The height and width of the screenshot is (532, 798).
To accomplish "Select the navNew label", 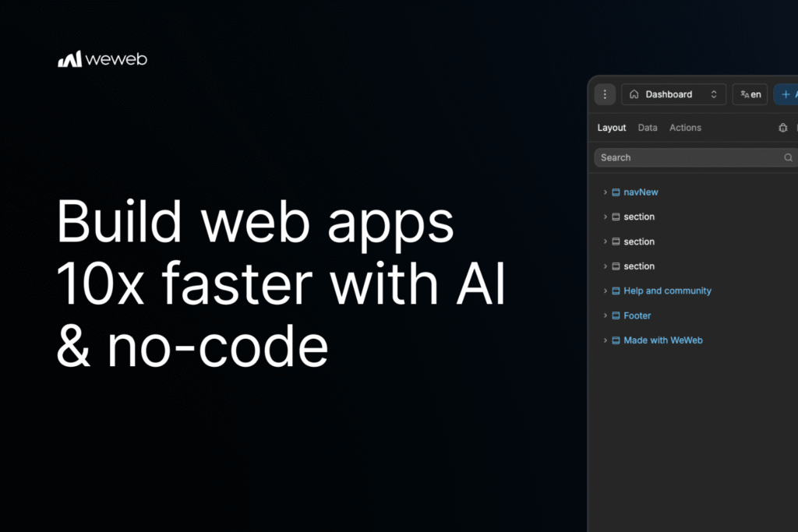I will point(641,192).
